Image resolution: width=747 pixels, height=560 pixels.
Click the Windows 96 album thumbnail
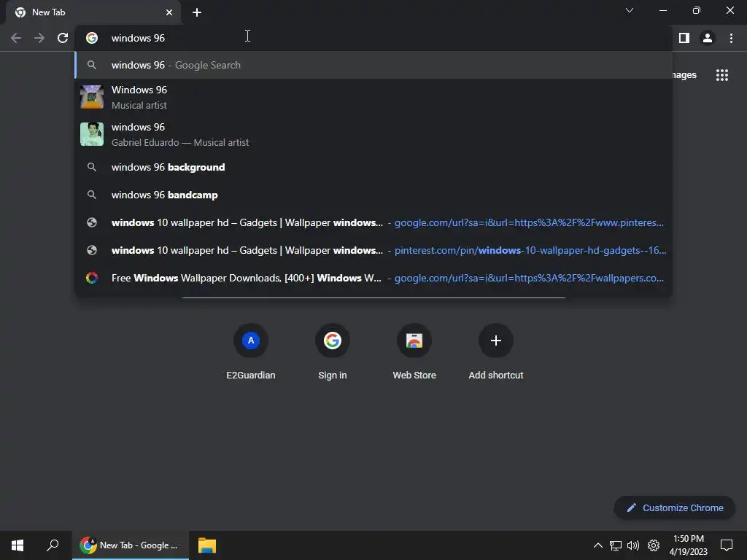(92, 97)
